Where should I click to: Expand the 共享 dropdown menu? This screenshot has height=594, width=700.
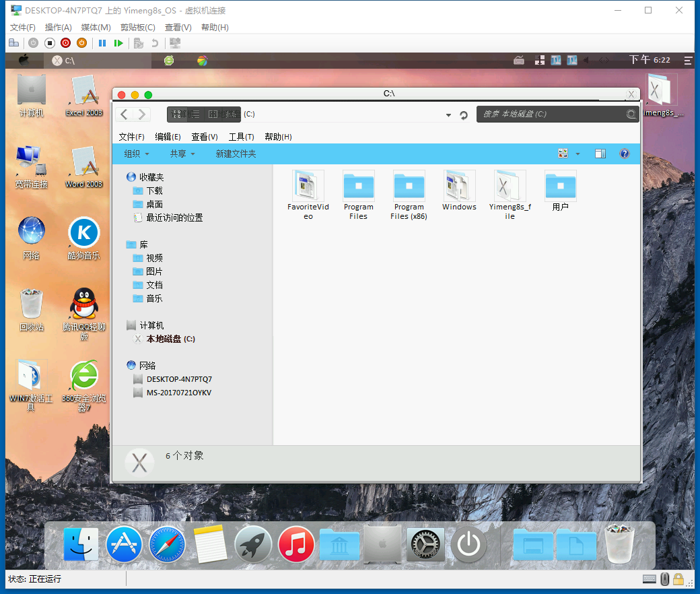coord(182,154)
